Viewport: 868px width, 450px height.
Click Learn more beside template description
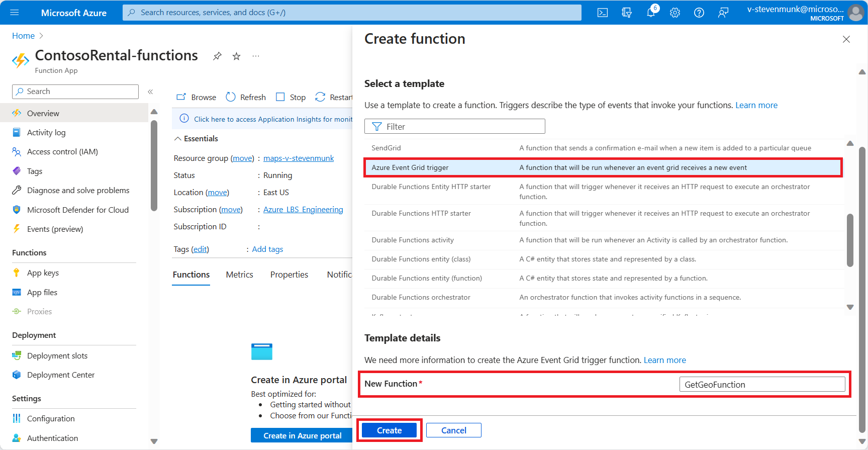click(x=756, y=105)
